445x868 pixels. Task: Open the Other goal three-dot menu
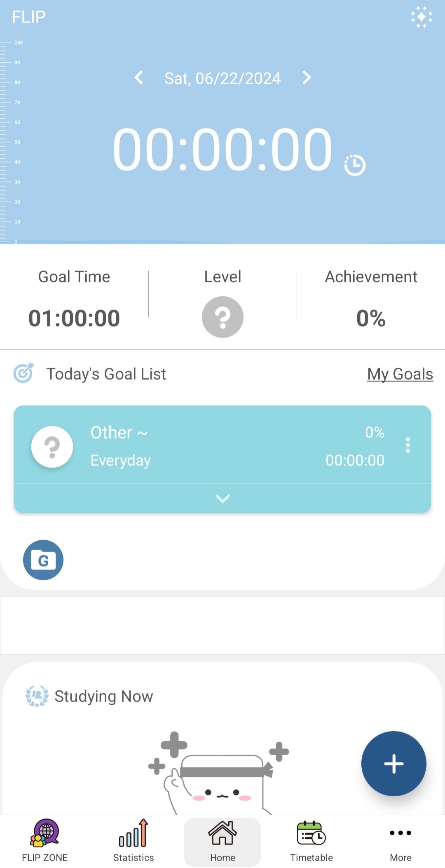408,445
